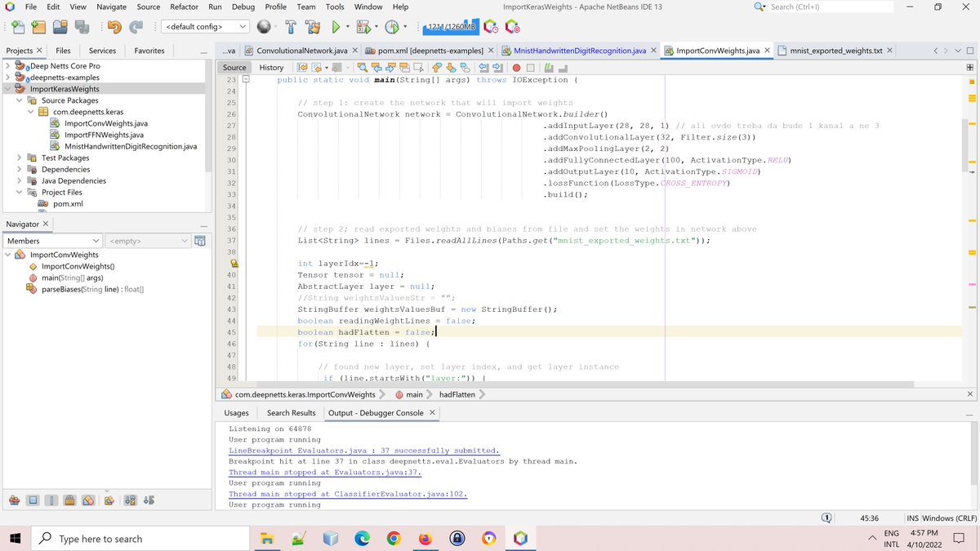Click the memory usage bar 1211/1260MB
This screenshot has height=551, width=980.
click(x=452, y=27)
